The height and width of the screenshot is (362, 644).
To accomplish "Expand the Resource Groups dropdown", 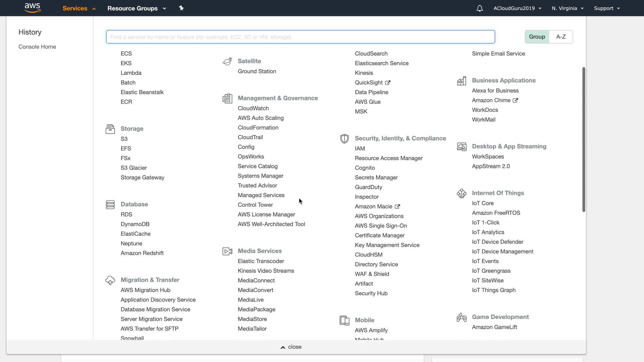I will [137, 8].
